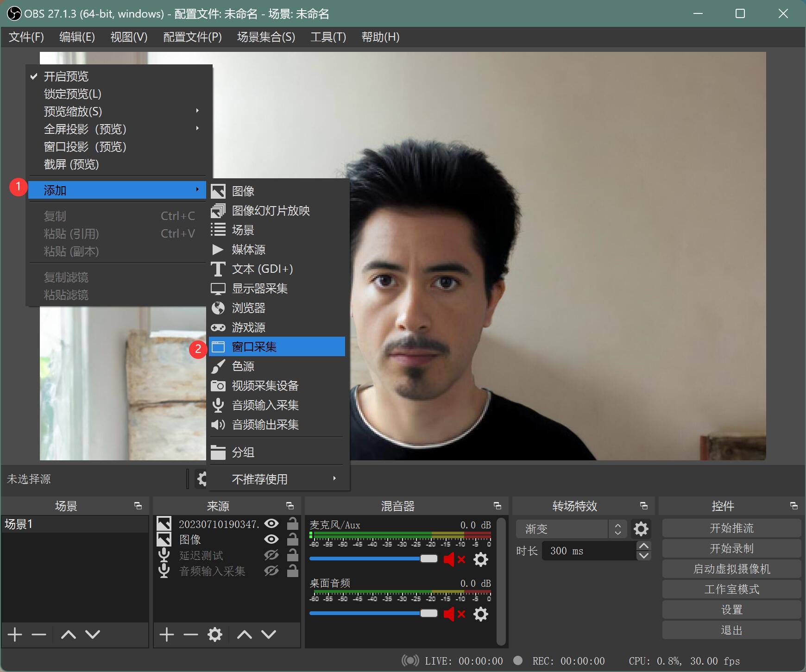
Task: Select 显示器采集 display capture
Action: (x=277, y=288)
